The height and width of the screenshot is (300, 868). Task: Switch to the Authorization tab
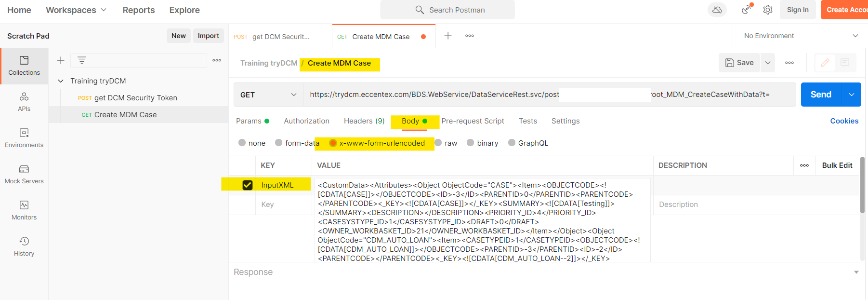point(307,121)
